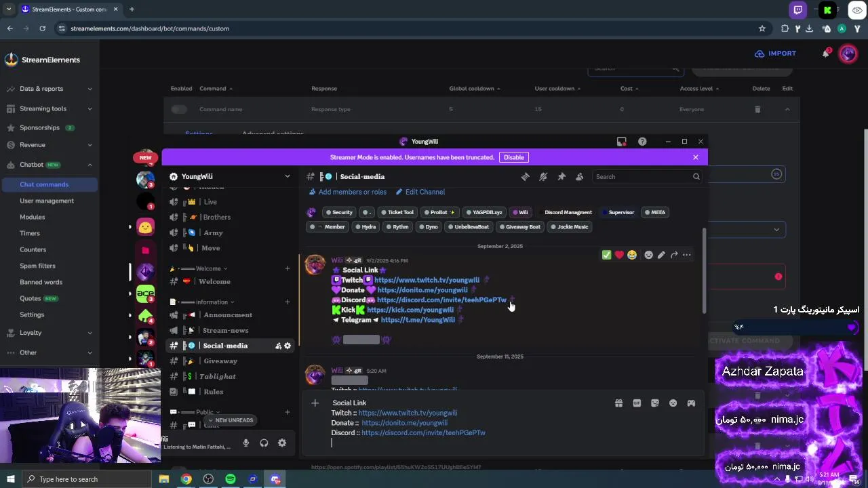Open the sticker picker

pyautogui.click(x=655, y=403)
